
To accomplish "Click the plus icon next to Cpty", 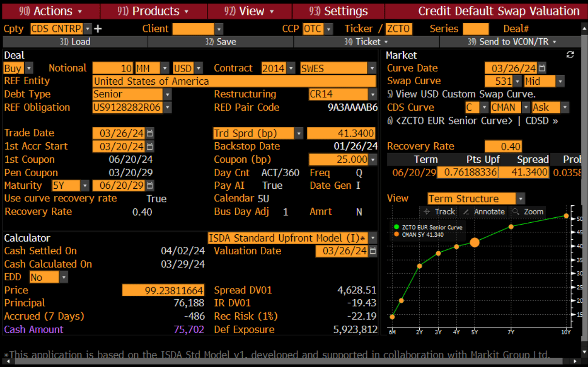I will click(98, 29).
